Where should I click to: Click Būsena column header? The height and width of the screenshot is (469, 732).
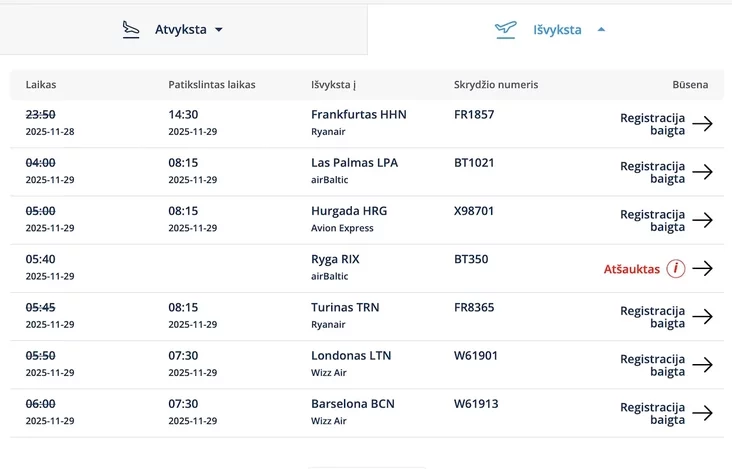[690, 85]
